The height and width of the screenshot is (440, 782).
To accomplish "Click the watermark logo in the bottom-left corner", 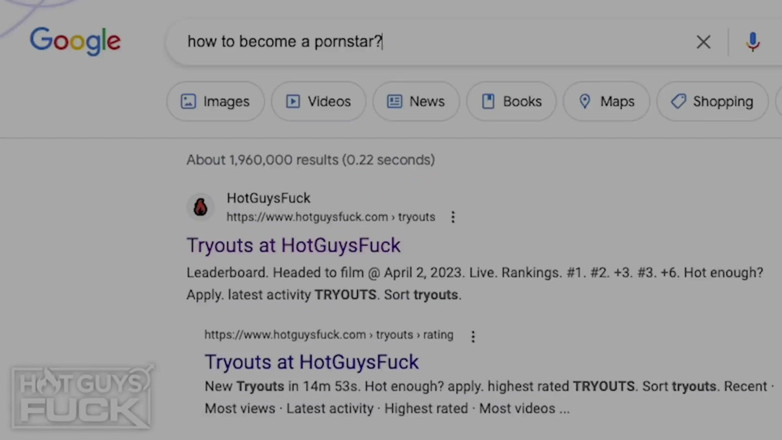I will (82, 396).
